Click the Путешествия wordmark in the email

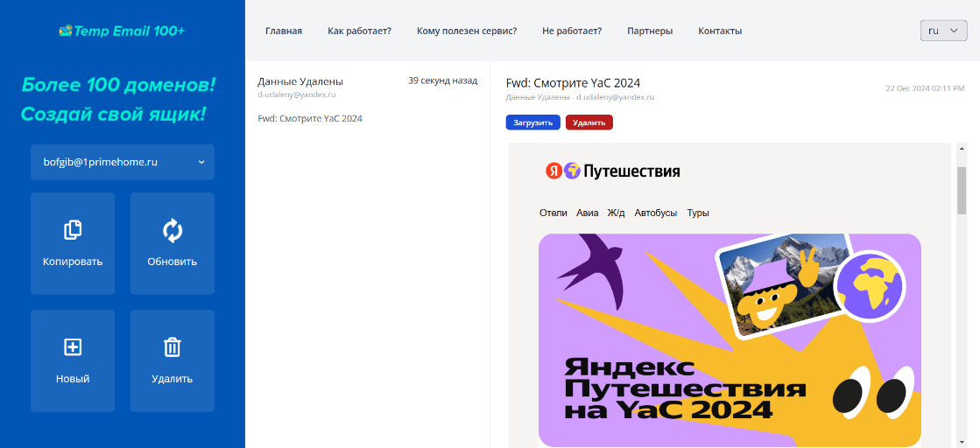pyautogui.click(x=631, y=171)
